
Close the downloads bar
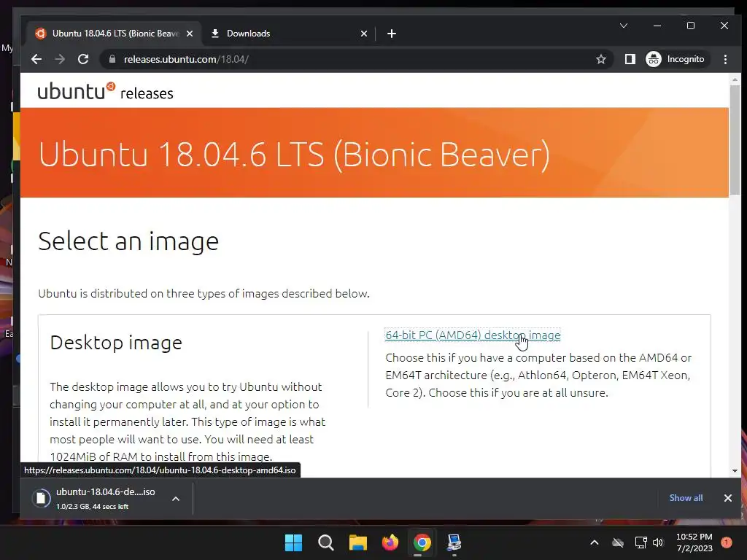pos(727,498)
